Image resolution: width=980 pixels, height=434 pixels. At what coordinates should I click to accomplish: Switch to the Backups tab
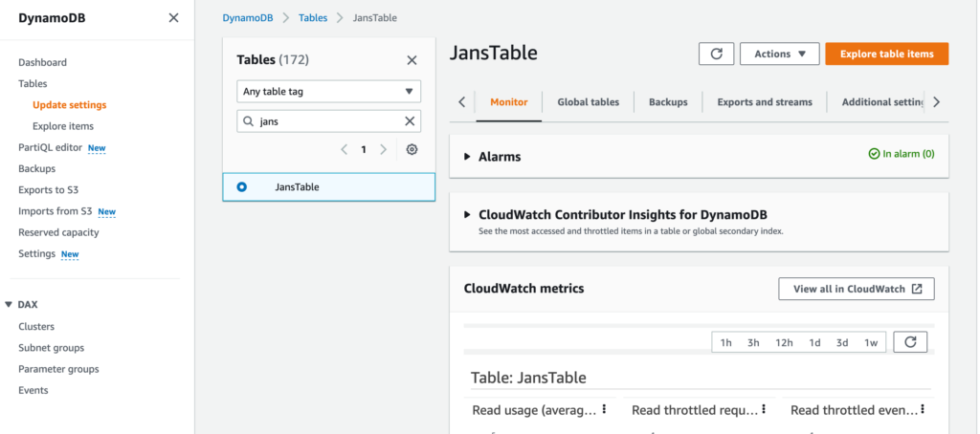click(x=668, y=101)
